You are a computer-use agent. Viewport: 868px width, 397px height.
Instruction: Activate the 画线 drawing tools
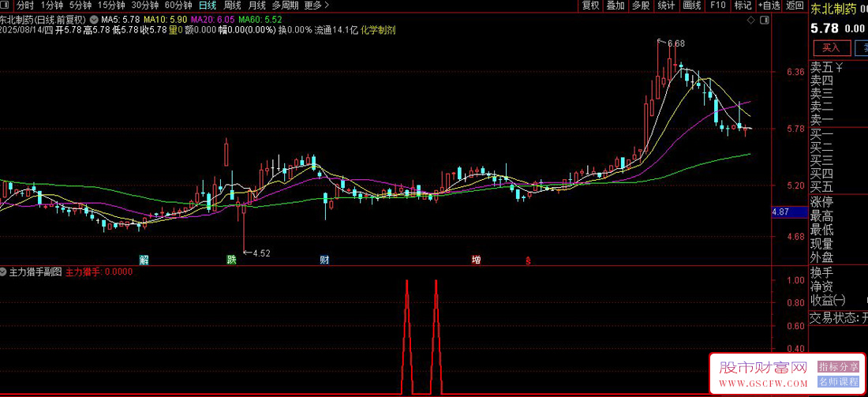[x=691, y=6]
